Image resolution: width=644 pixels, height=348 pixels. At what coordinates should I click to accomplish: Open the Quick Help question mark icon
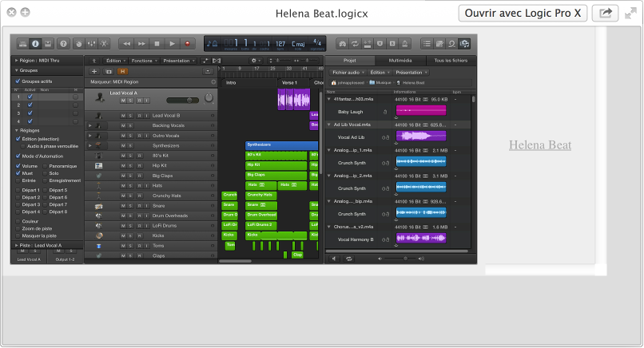[64, 43]
